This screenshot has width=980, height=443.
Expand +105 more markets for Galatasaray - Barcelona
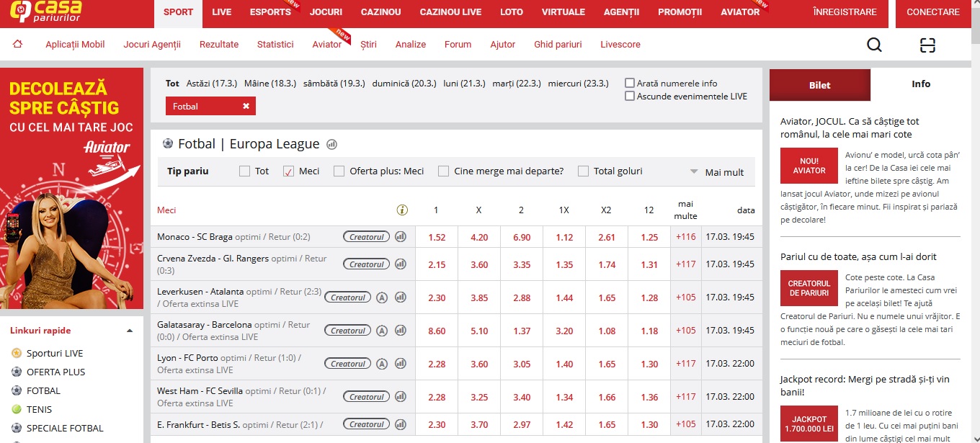(x=686, y=331)
